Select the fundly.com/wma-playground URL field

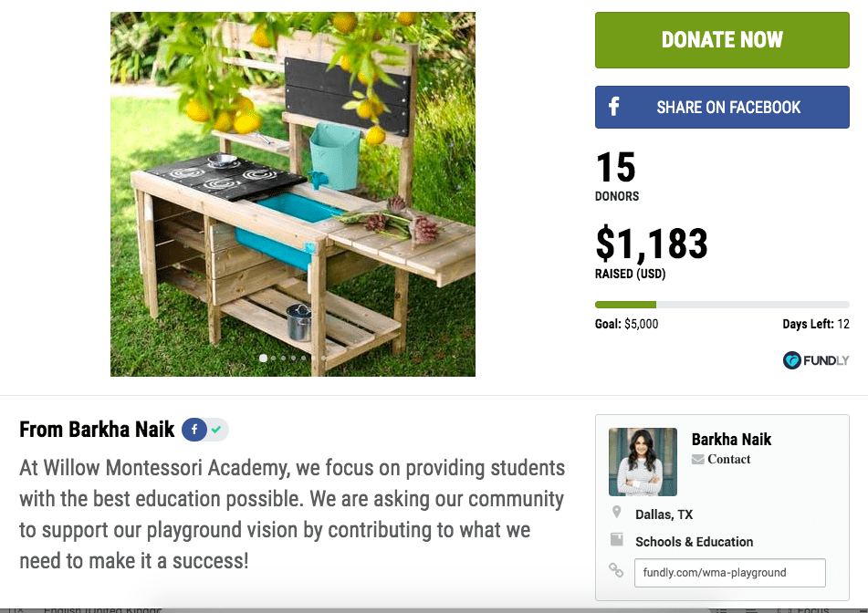[728, 572]
